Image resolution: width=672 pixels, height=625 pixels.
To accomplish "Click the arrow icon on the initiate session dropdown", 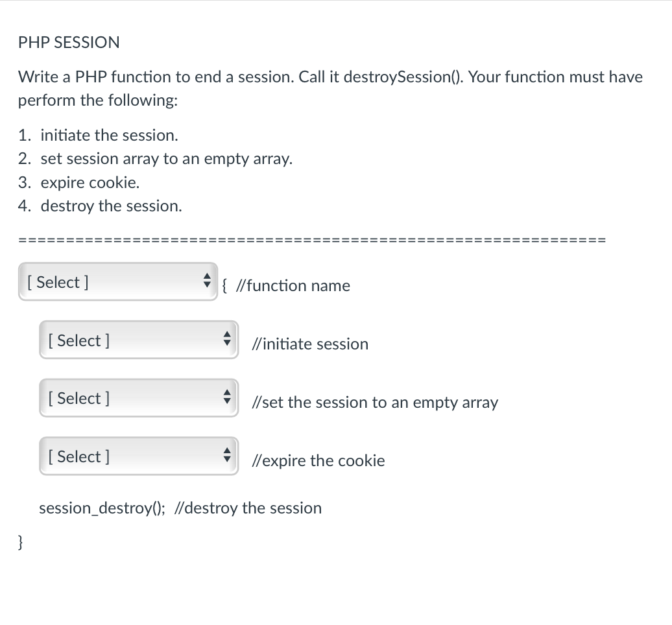I will point(228,338).
